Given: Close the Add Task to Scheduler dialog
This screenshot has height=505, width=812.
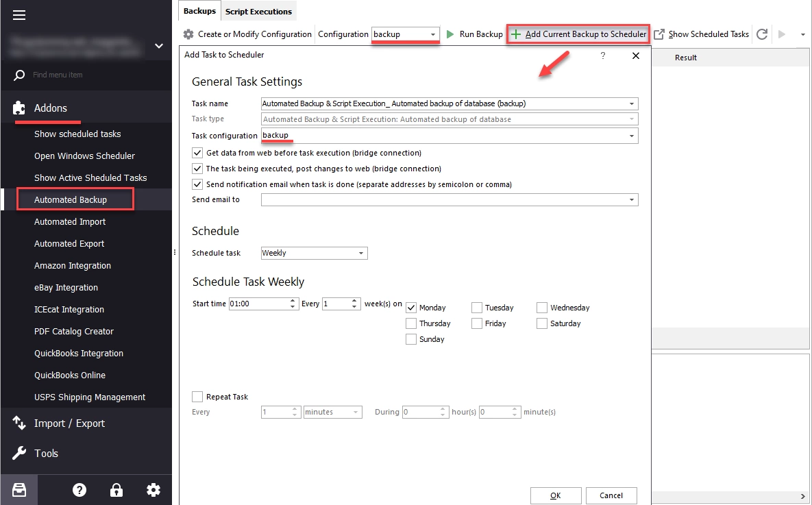Looking at the screenshot, I should [636, 56].
